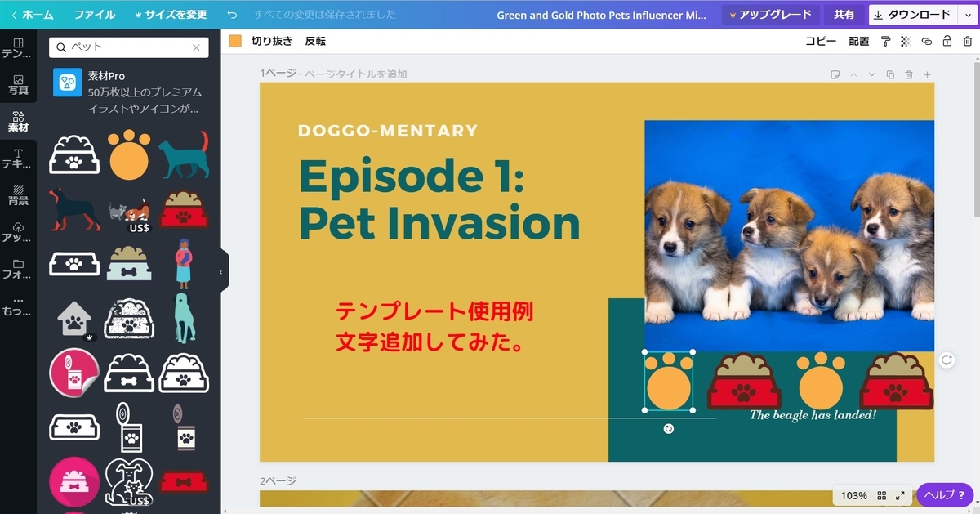Open the 背景 (Backgrounds) panel
The image size is (980, 514).
(x=17, y=196)
